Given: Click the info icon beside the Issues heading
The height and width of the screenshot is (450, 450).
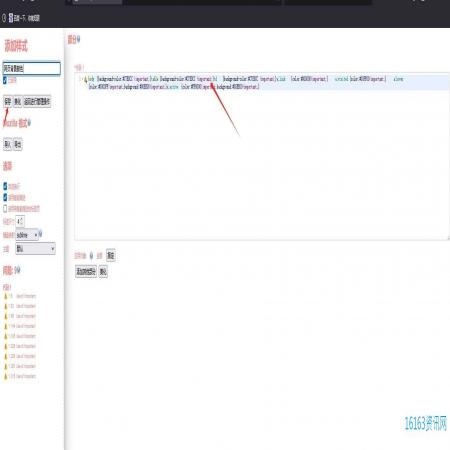Looking at the screenshot, I should click(x=17, y=270).
